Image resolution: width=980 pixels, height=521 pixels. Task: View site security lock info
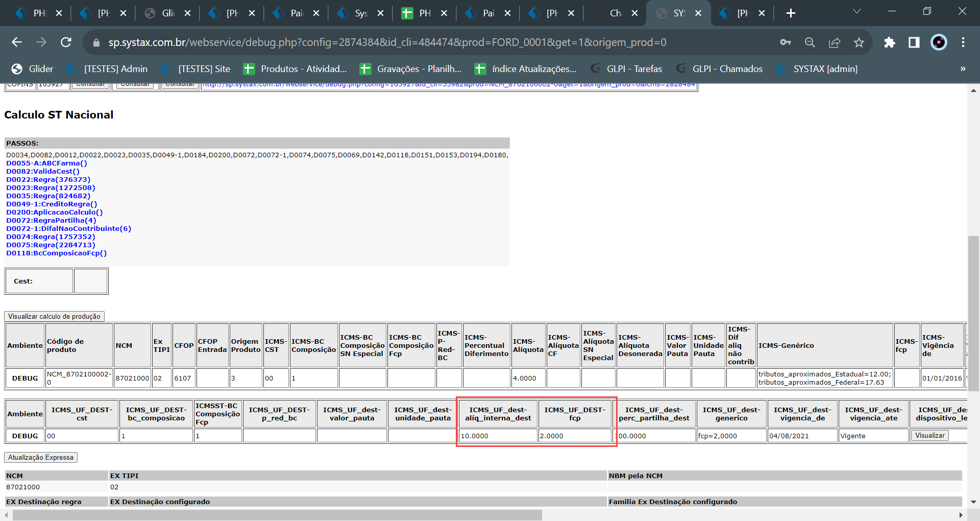pyautogui.click(x=96, y=43)
